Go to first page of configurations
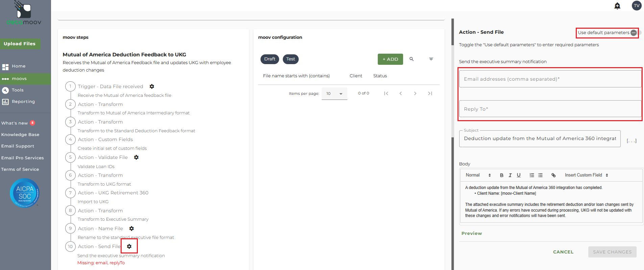644x270 pixels. pos(386,93)
